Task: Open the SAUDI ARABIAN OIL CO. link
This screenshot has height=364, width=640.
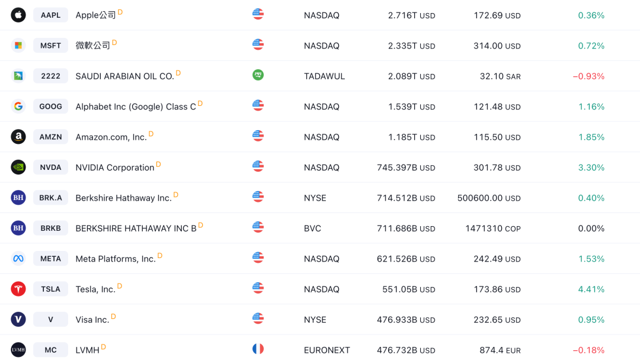Action: [x=124, y=76]
